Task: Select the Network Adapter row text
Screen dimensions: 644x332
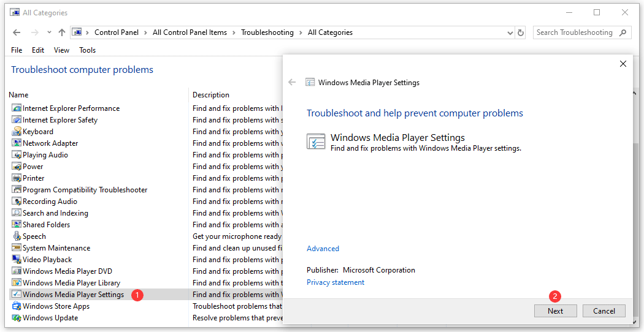Action: point(50,143)
